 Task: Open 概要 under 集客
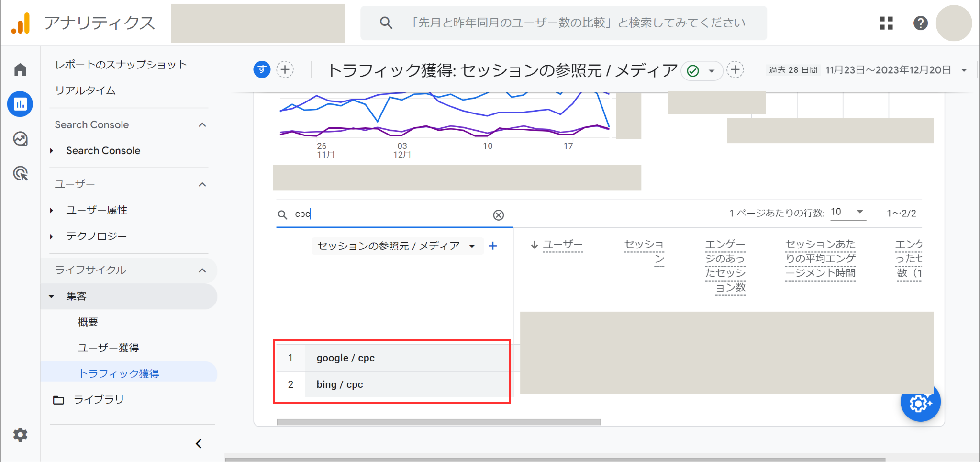[88, 322]
